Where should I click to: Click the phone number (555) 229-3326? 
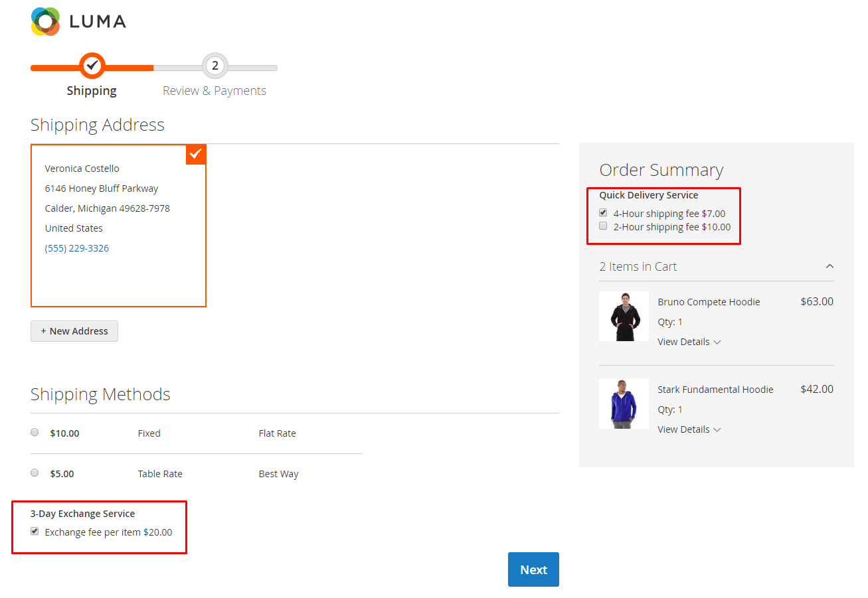click(x=77, y=248)
